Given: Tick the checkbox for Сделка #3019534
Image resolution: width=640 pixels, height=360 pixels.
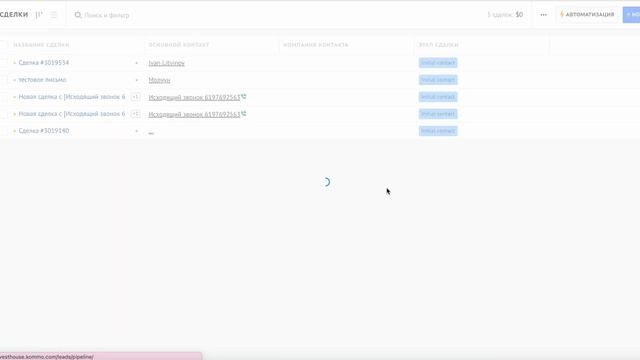Looking at the screenshot, I should coord(4,63).
